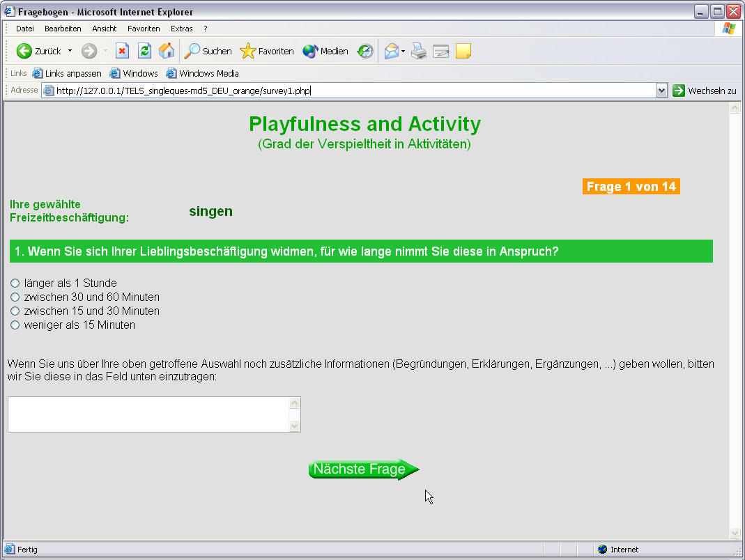Select 'weniger als 15 Minuten' radio
The width and height of the screenshot is (745, 560).
click(x=15, y=325)
